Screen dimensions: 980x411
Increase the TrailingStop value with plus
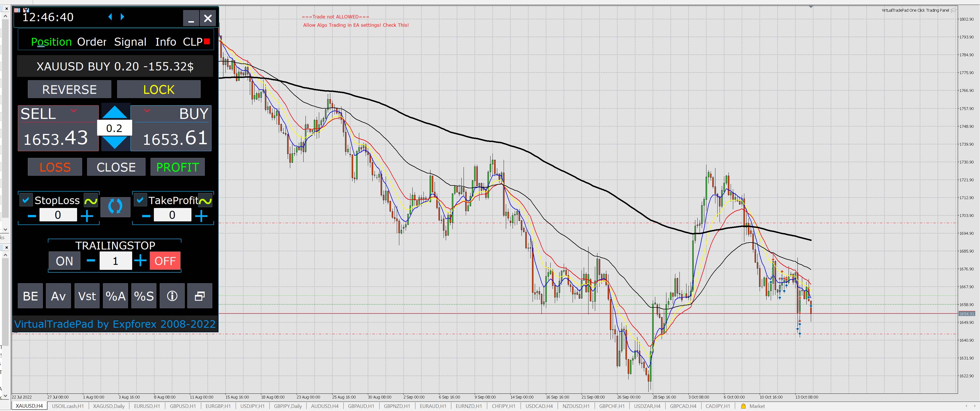(x=141, y=261)
